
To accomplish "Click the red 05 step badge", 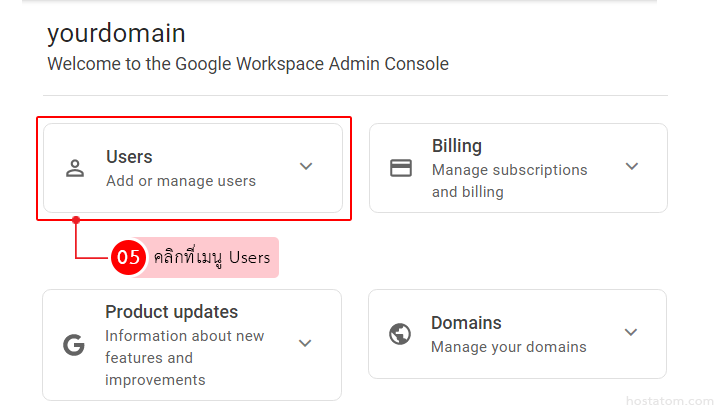I will tap(128, 257).
